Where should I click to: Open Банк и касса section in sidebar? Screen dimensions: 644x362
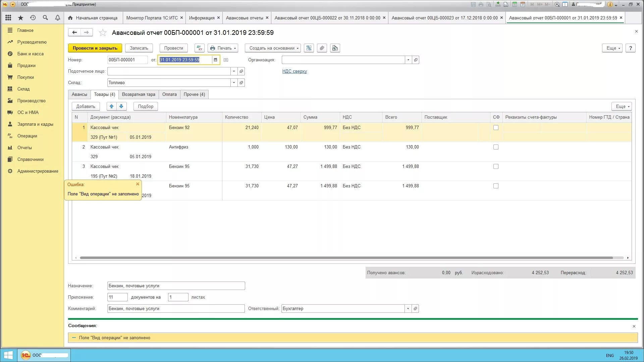point(30,54)
